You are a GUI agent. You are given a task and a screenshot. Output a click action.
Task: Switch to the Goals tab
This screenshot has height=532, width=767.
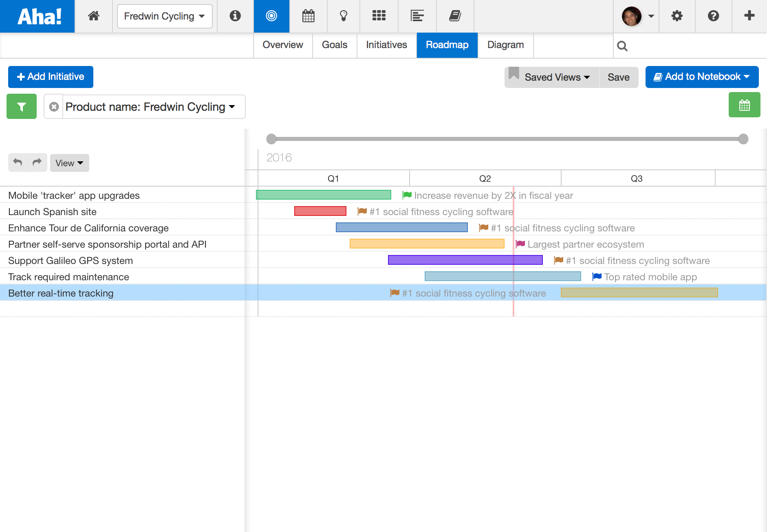click(335, 45)
